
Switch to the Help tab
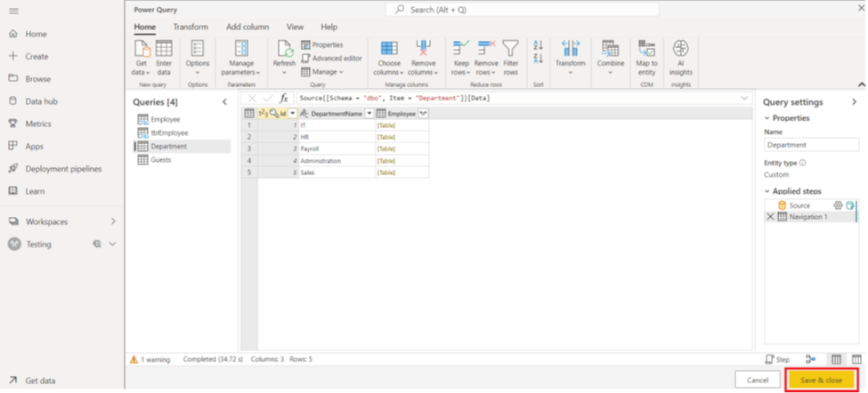pyautogui.click(x=329, y=27)
